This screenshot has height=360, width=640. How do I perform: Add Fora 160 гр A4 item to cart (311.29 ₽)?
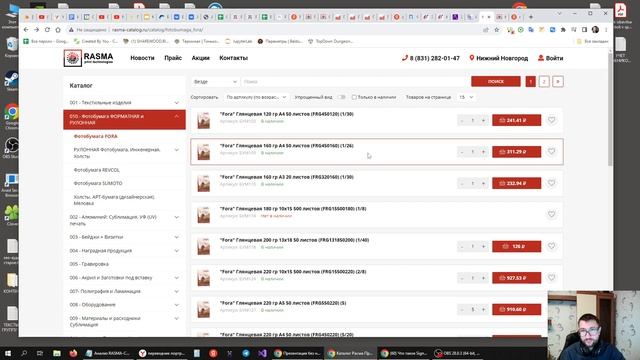516,152
